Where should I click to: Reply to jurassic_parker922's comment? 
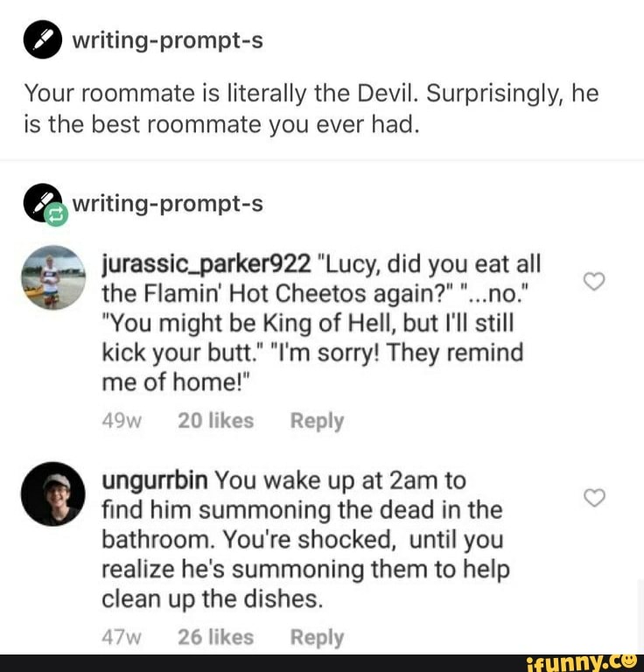[x=317, y=421]
